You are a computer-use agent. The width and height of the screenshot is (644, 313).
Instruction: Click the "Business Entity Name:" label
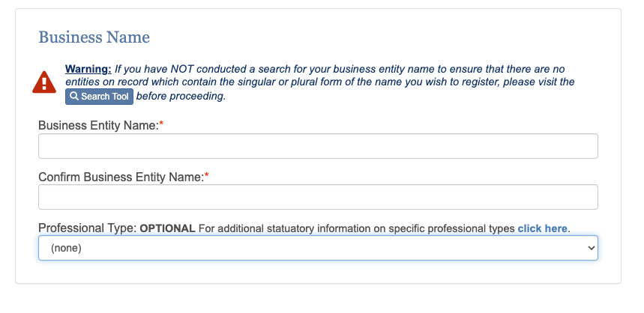coord(98,126)
